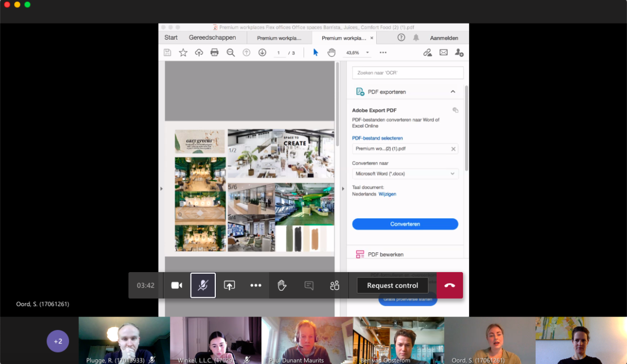627x364 pixels.
Task: Select Plugge, R. video thumbnail
Action: click(124, 340)
